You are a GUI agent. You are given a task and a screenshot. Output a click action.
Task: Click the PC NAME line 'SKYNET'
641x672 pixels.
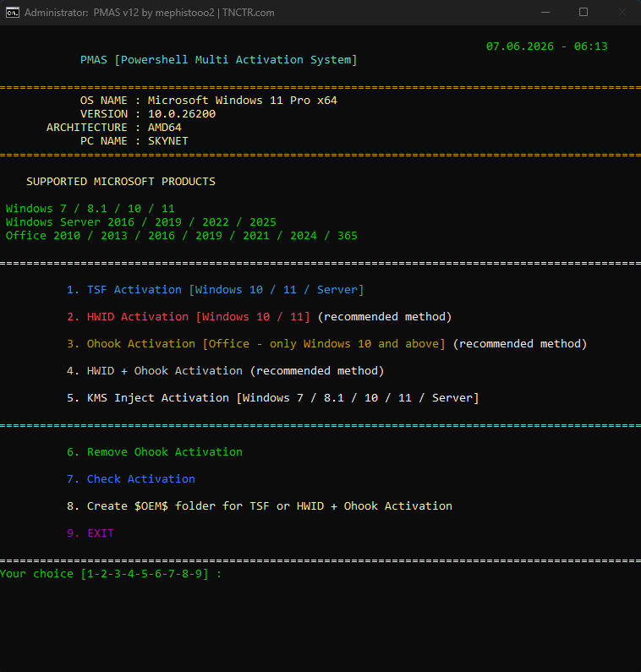pyautogui.click(x=134, y=141)
